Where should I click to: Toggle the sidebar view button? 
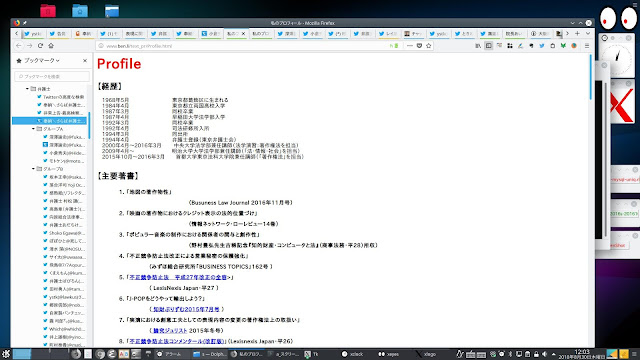[489, 46]
